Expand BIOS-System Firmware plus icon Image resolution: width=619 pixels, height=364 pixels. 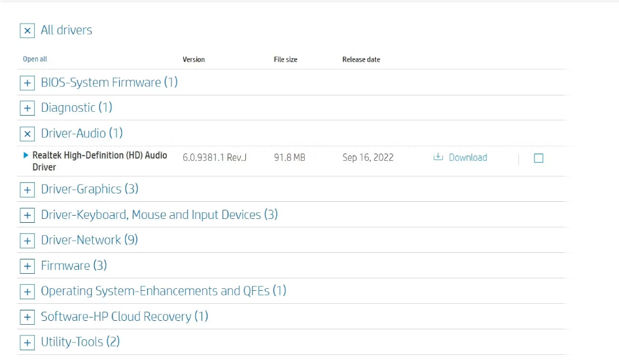point(27,83)
